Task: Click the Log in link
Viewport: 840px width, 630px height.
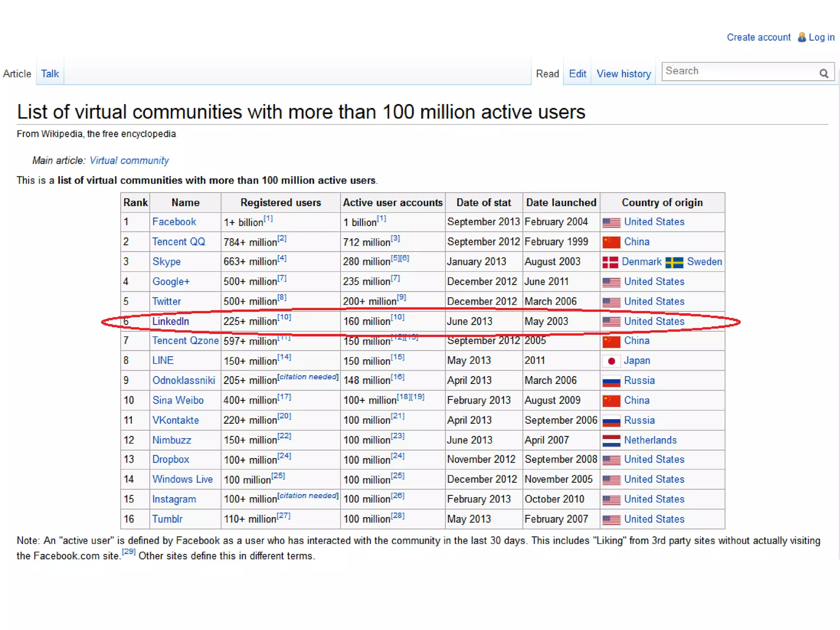Action: pos(821,37)
